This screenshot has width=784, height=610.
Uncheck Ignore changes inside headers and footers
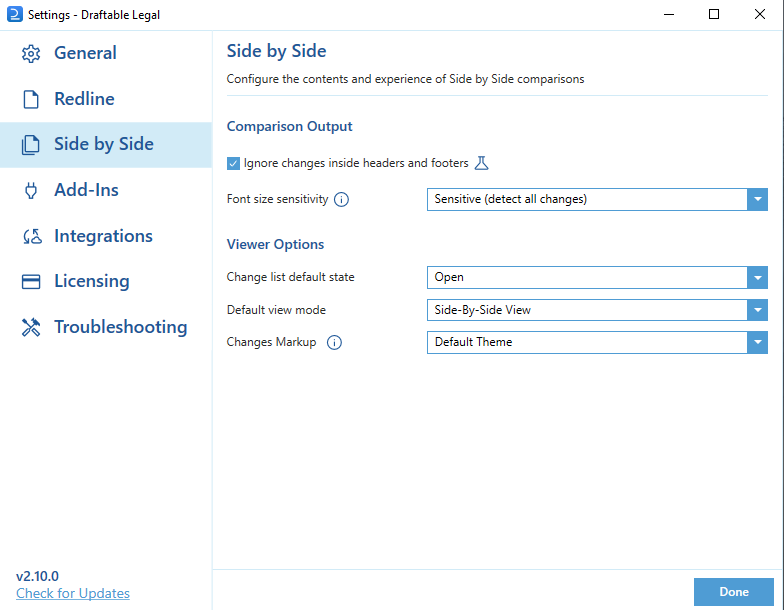point(234,164)
